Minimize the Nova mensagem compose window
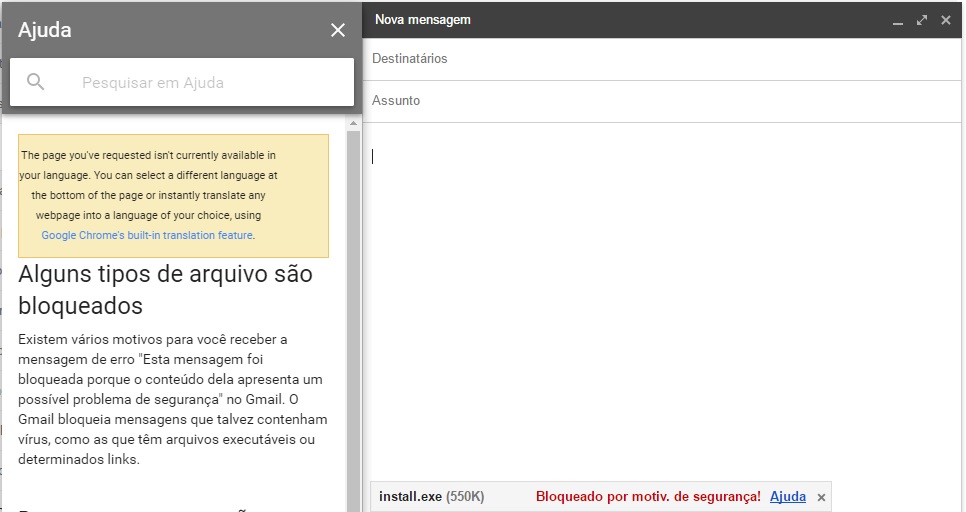The image size is (966, 512). coord(897,20)
